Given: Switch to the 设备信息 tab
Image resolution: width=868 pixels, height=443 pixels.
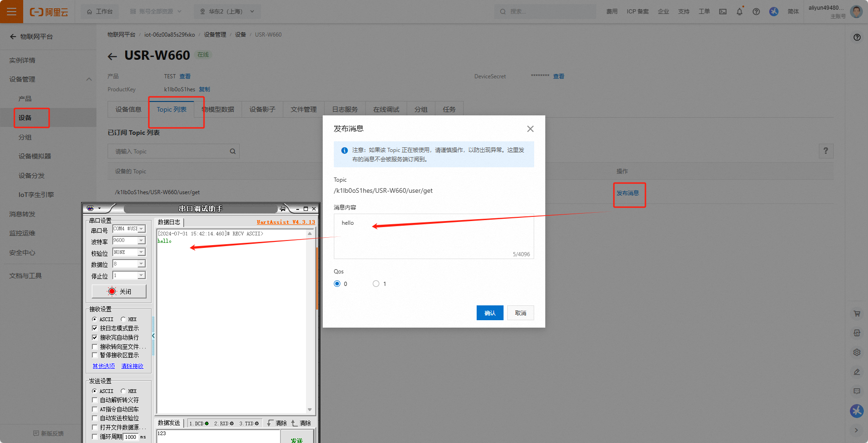Looking at the screenshot, I should 128,109.
